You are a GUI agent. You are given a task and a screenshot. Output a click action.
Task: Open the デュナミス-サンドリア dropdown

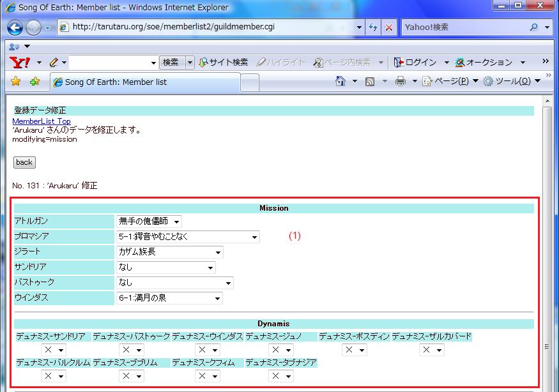[54, 350]
